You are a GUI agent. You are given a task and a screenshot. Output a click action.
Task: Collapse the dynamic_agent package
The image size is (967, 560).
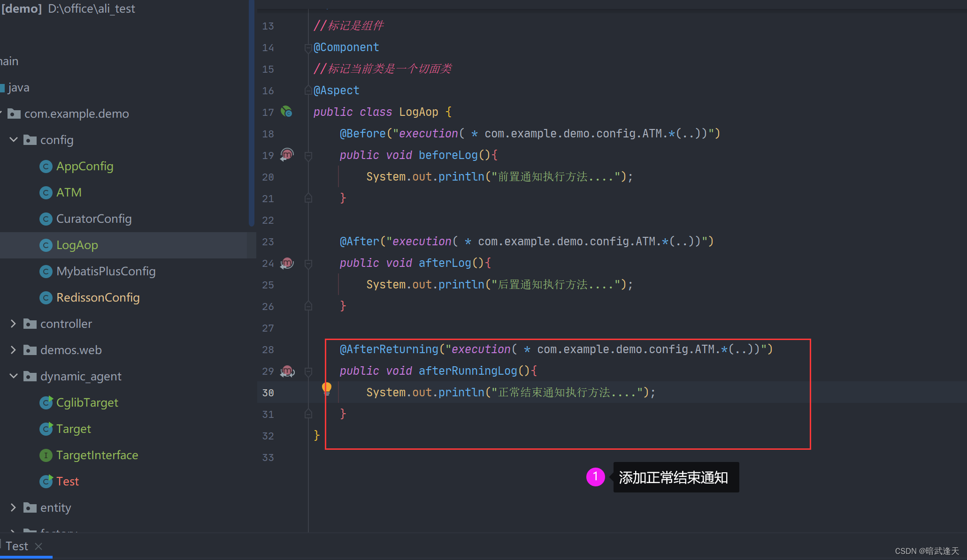(14, 376)
